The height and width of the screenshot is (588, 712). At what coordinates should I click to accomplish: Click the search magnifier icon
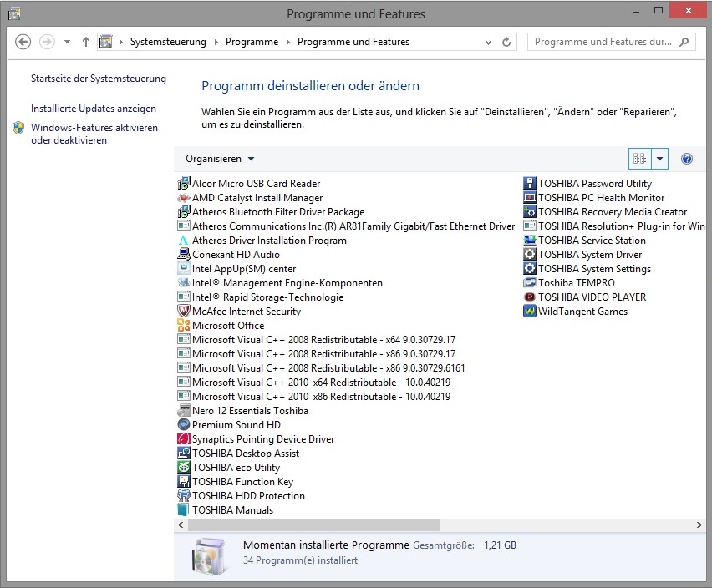[684, 43]
